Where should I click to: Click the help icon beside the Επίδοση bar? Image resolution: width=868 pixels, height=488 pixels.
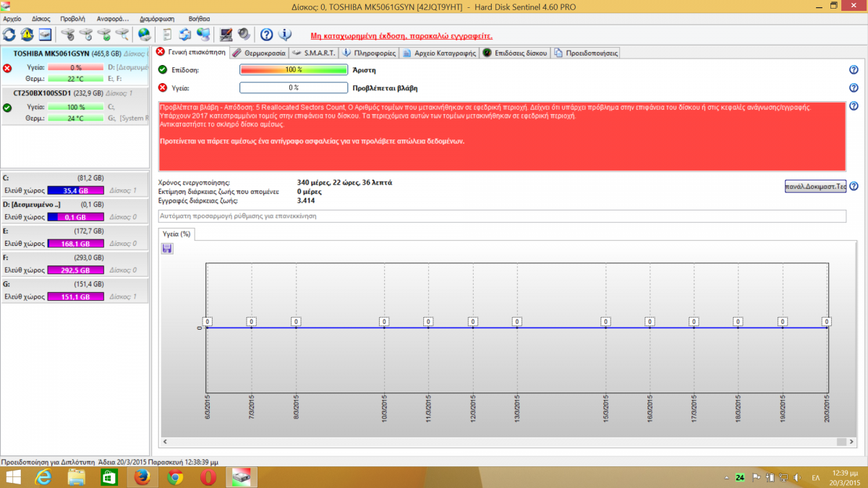pyautogui.click(x=854, y=69)
